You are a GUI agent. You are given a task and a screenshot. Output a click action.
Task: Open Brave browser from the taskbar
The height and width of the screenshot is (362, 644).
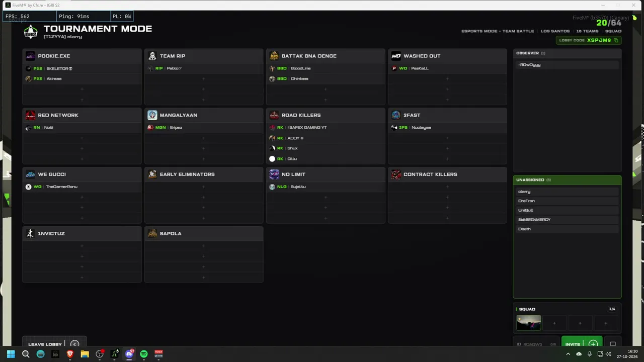tap(70, 354)
